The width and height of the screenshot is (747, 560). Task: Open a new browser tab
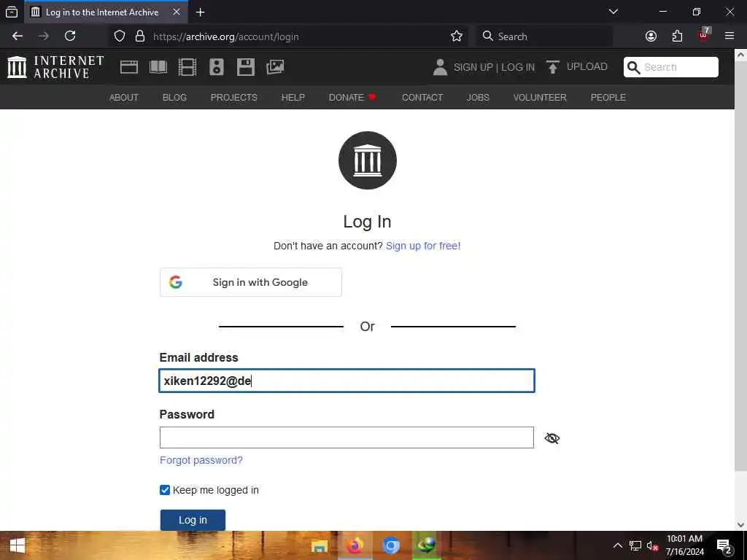click(x=201, y=12)
